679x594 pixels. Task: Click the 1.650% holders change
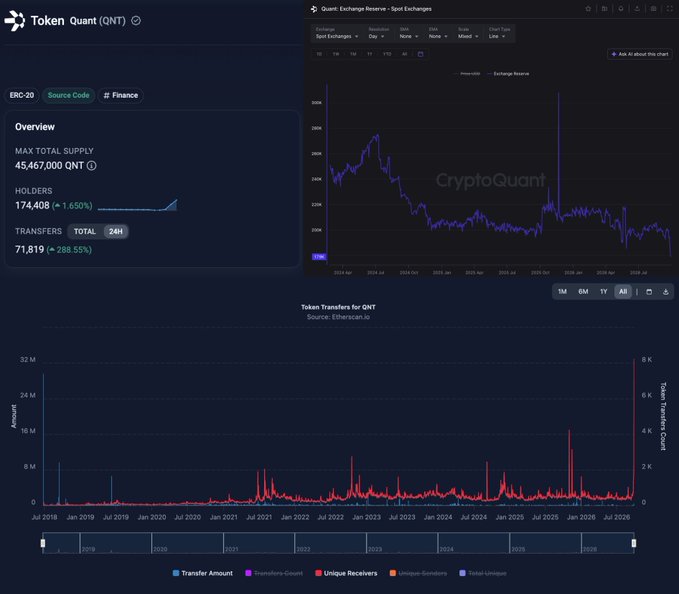(x=72, y=206)
